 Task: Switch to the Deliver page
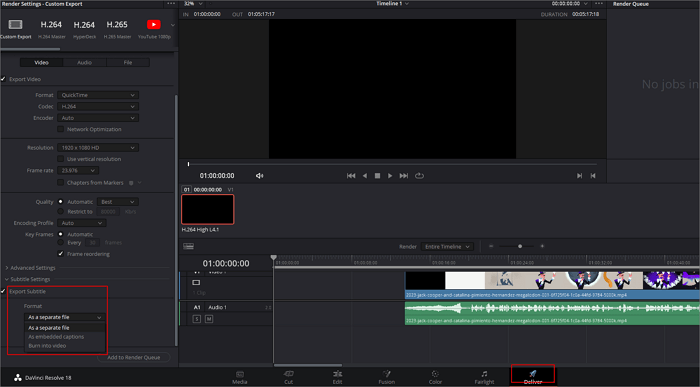[533, 376]
